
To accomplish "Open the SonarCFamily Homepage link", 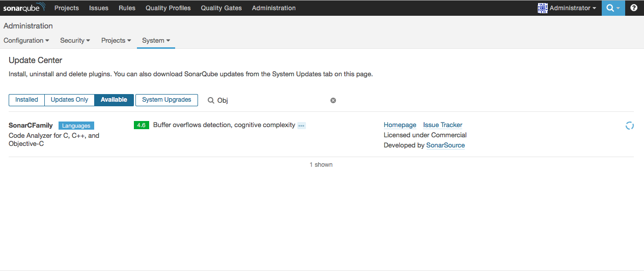I will 400,125.
